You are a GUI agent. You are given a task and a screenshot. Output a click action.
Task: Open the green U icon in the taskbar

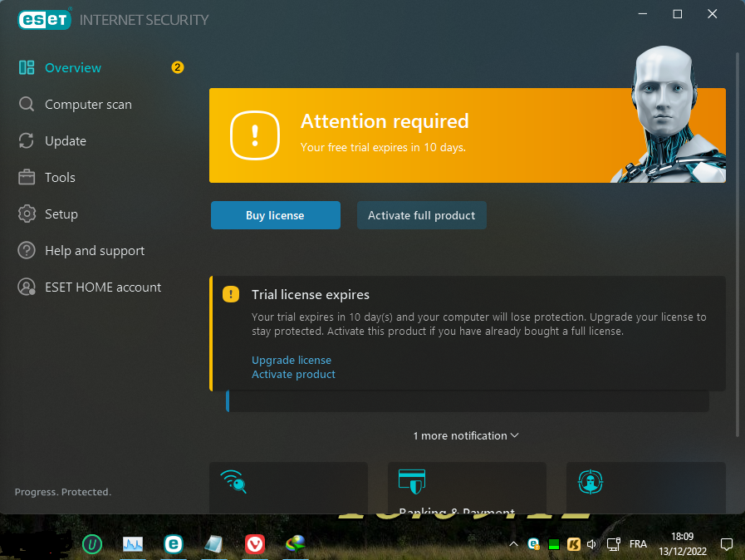(92, 544)
